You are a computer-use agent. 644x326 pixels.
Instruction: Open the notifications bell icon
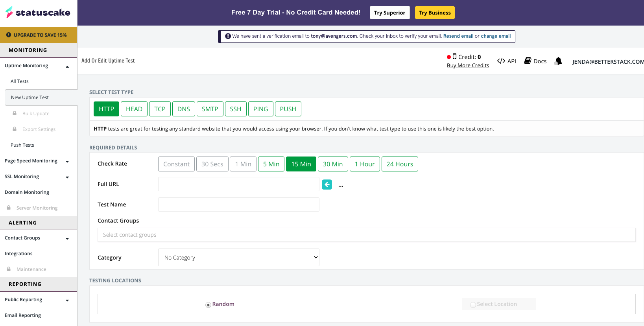point(558,61)
